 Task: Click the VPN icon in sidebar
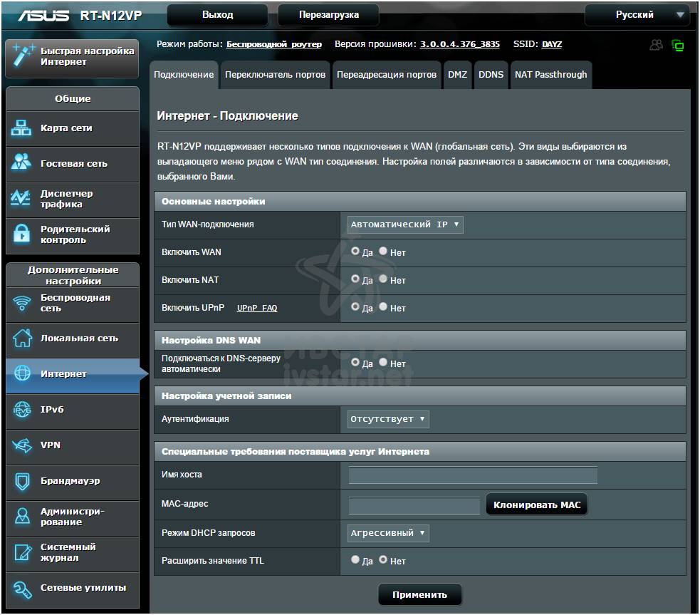pyautogui.click(x=22, y=445)
